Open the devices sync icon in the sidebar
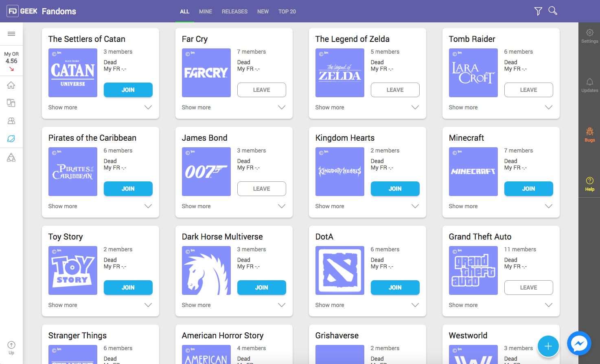Screen dimensions: 600x364 [11, 103]
